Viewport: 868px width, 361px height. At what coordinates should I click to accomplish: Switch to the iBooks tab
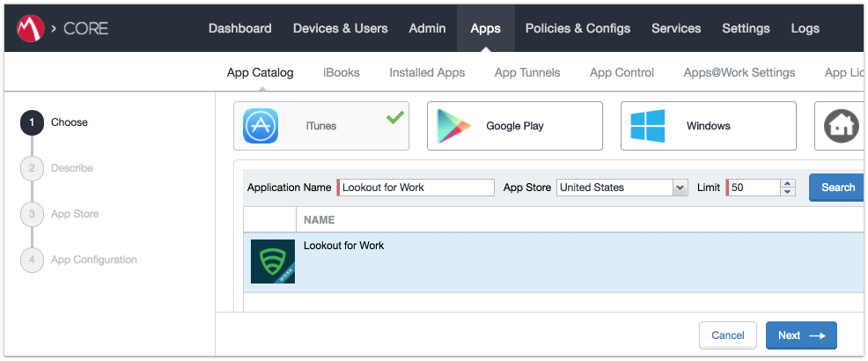[342, 72]
